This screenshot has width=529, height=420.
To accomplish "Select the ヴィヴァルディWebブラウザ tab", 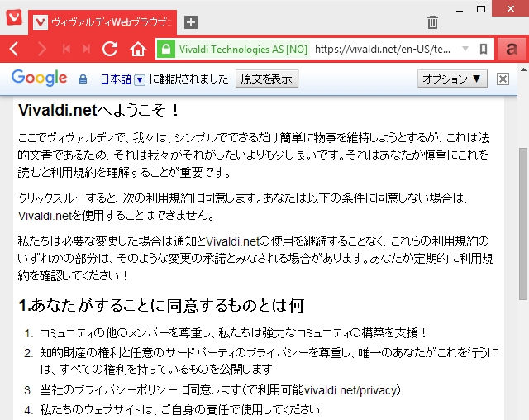I will [x=102, y=22].
